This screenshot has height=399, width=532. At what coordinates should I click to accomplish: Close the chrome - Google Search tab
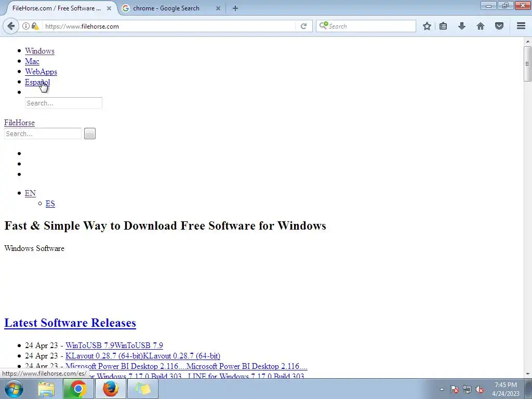point(218,8)
